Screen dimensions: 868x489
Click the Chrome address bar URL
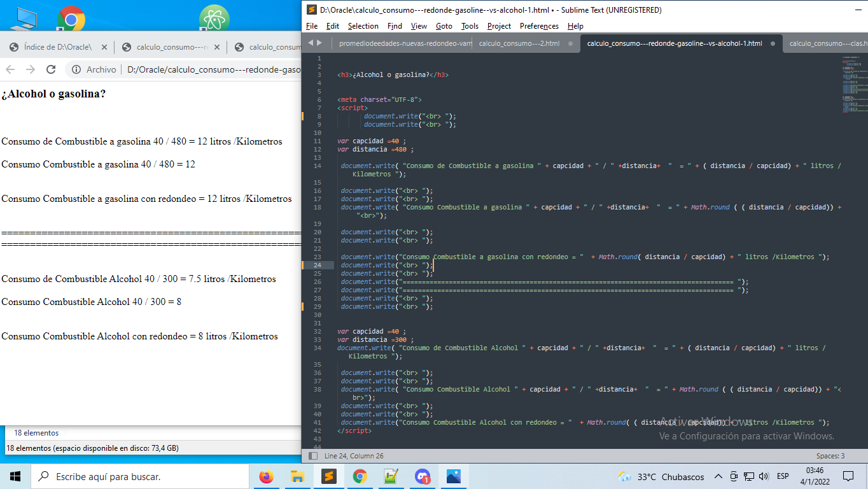pos(213,69)
